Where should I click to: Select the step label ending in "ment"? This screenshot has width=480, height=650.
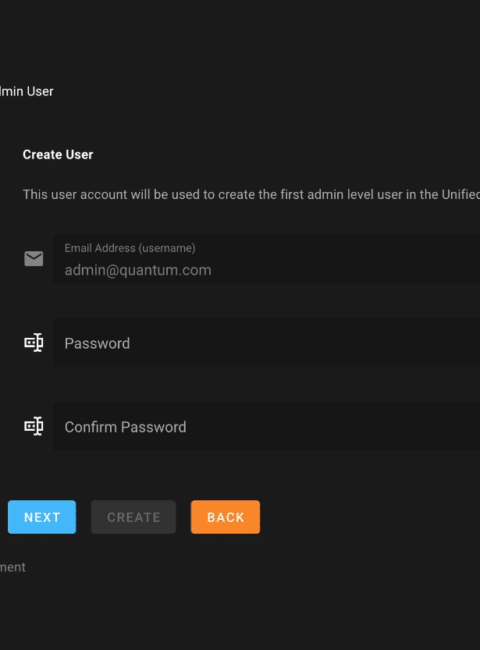[12, 567]
